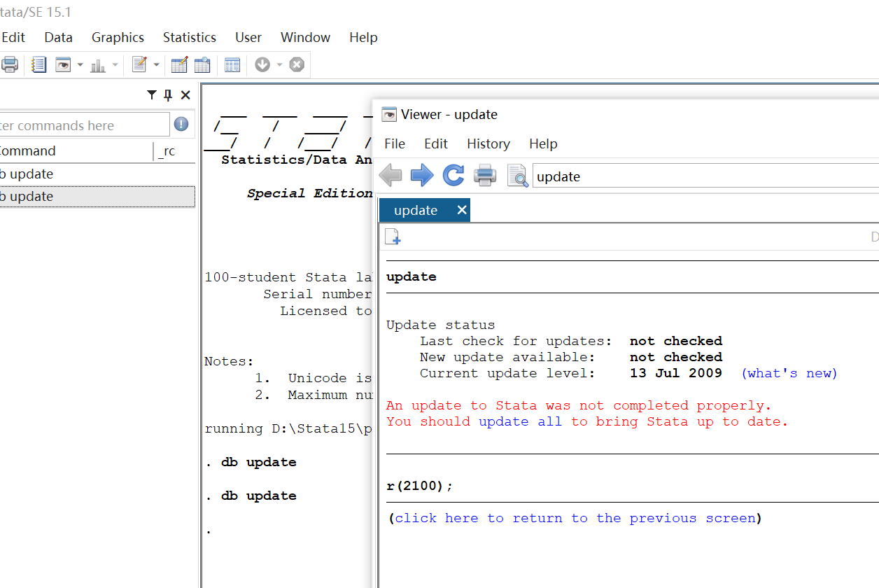Open the Statistics menu
Viewport: 879px width, 588px height.
tap(189, 38)
